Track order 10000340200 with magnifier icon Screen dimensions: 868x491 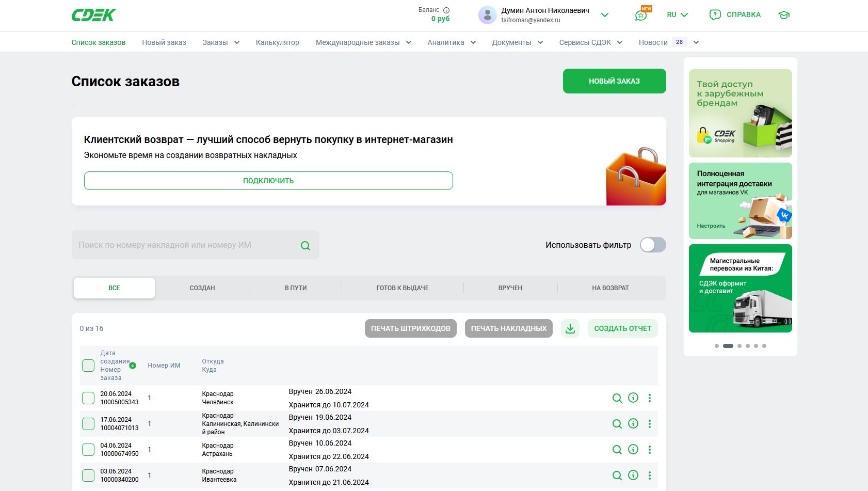pos(617,476)
